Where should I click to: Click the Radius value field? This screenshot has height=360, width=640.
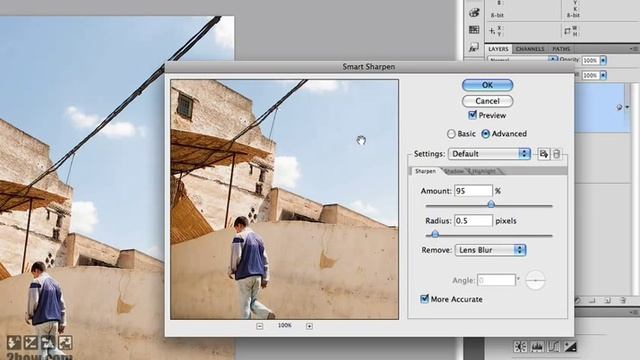point(473,221)
